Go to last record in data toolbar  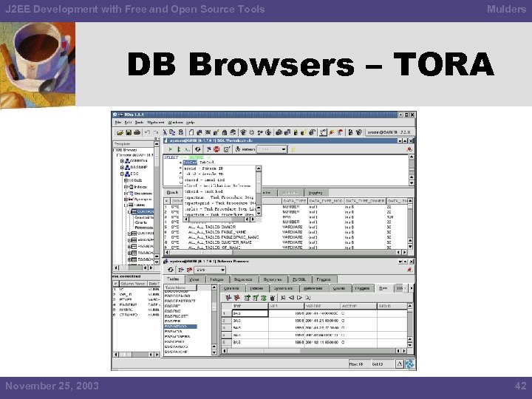tap(307, 298)
